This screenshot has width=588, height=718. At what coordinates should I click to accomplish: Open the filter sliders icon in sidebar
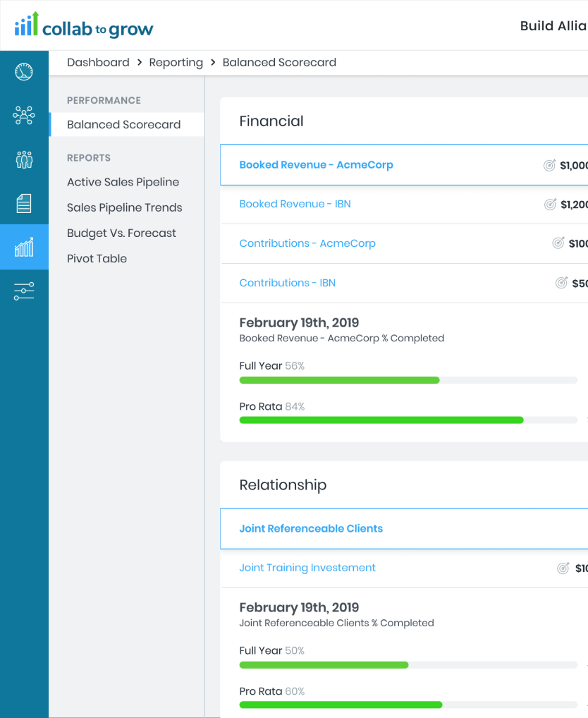[23, 291]
